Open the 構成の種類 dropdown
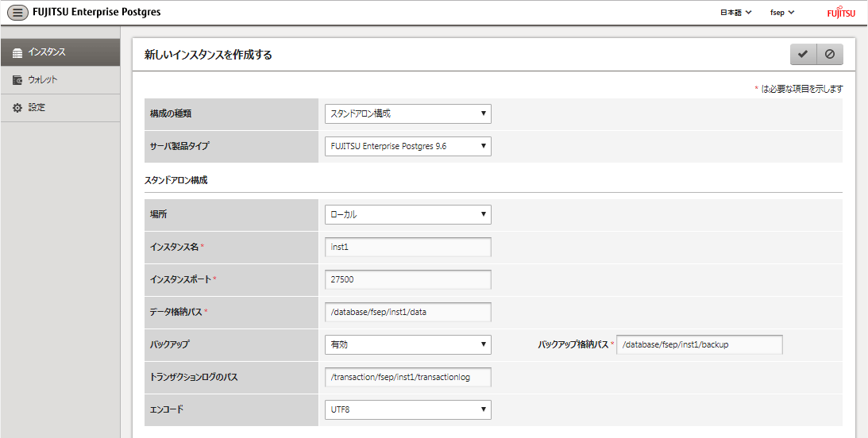The width and height of the screenshot is (868, 438). [408, 113]
